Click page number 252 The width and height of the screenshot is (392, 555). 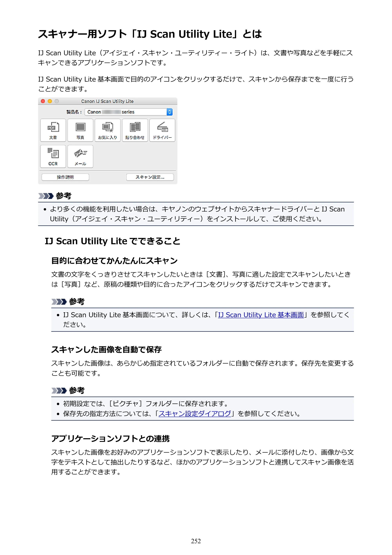point(196,541)
